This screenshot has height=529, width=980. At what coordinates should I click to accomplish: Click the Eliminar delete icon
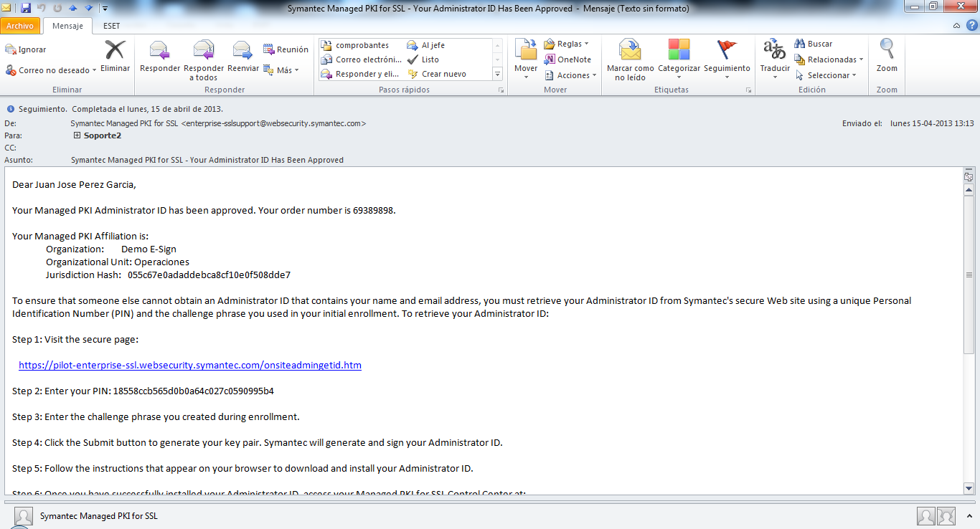(x=115, y=52)
